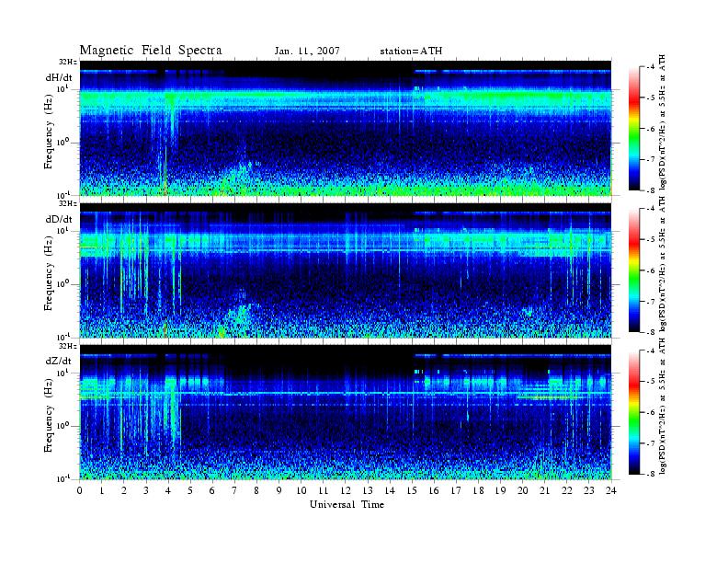Click the color bar beside dZ/dt panel
This screenshot has width=728, height=563.
(634, 412)
